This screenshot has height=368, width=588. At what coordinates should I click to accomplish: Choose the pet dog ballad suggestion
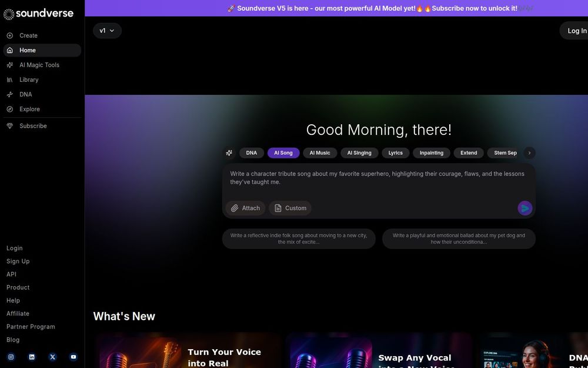[459, 239]
